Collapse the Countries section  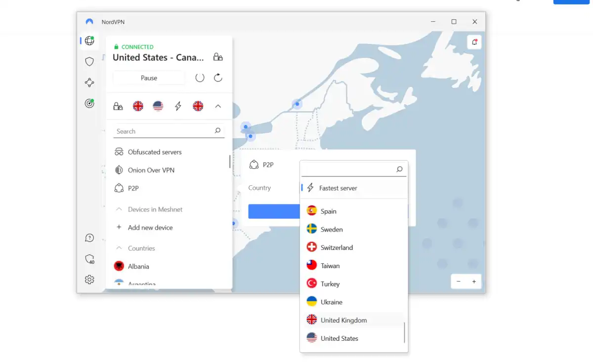(x=119, y=248)
